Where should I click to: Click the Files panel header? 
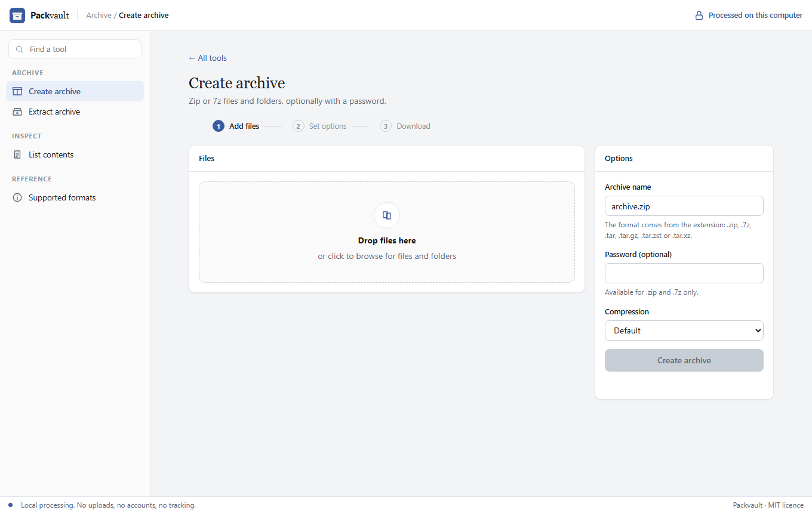tap(387, 159)
